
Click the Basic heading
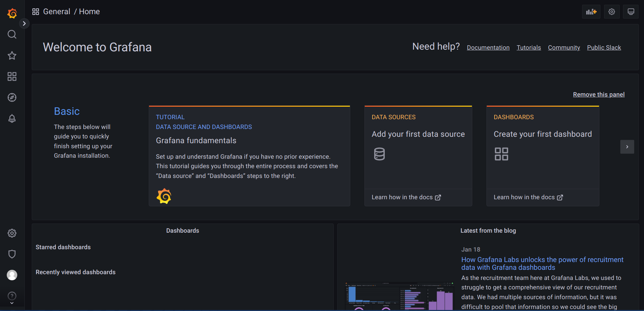click(x=67, y=111)
